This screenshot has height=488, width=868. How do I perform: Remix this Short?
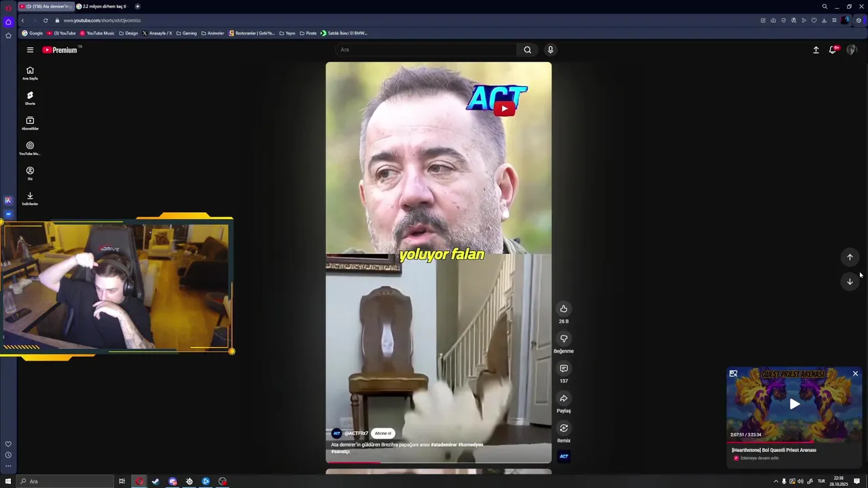(x=564, y=428)
